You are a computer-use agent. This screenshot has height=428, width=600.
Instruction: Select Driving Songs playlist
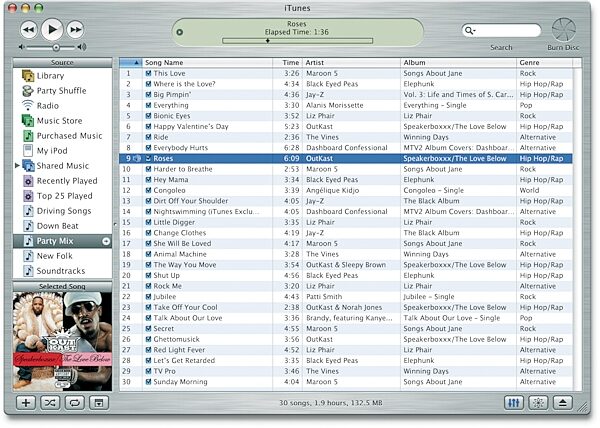coord(57,211)
